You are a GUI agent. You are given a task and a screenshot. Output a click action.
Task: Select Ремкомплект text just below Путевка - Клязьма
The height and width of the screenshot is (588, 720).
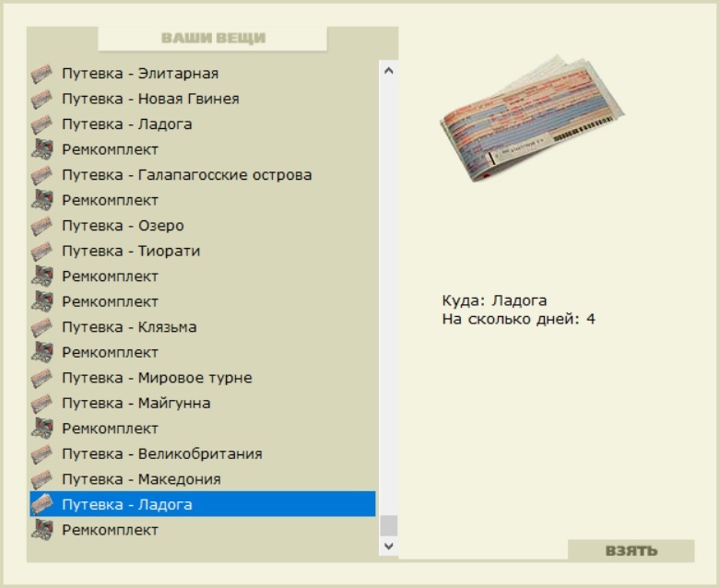tap(110, 353)
